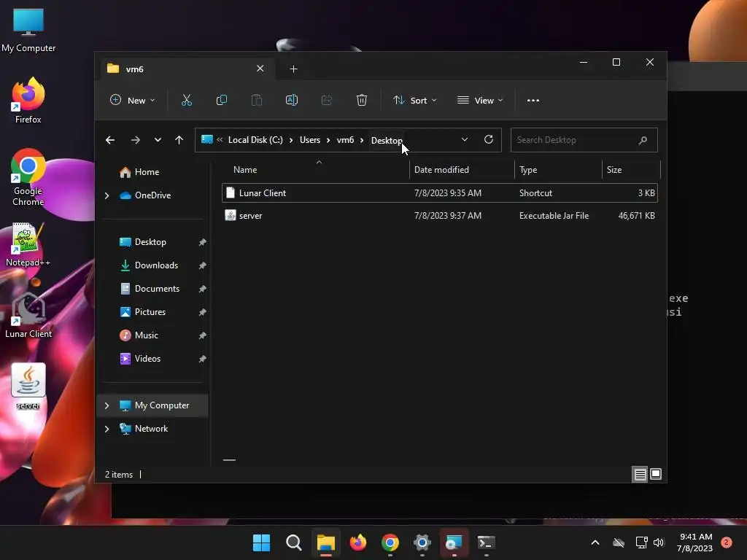Screen dimensions: 747x560
Task: Select the Notepad++ desktop shortcut
Action: tap(28, 245)
